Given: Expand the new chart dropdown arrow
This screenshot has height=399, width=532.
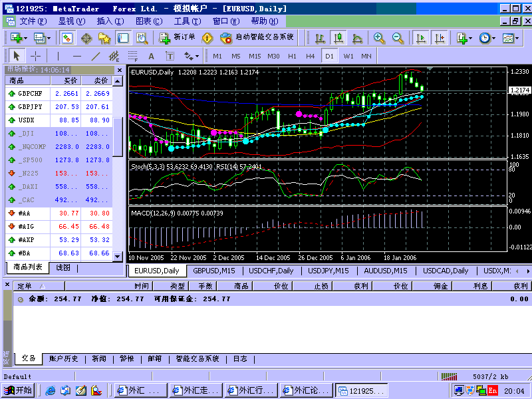Looking at the screenshot, I should 27,38.
